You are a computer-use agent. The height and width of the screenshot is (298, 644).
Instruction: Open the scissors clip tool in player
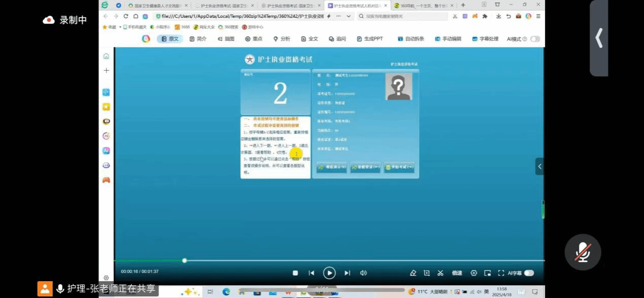tap(440, 273)
